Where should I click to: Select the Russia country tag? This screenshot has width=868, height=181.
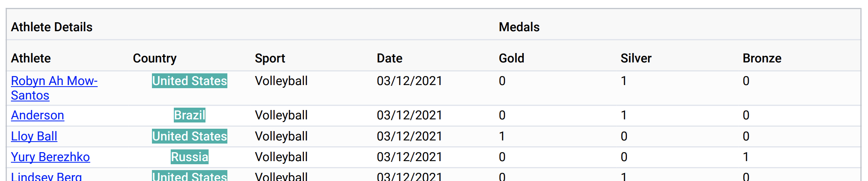tap(189, 157)
